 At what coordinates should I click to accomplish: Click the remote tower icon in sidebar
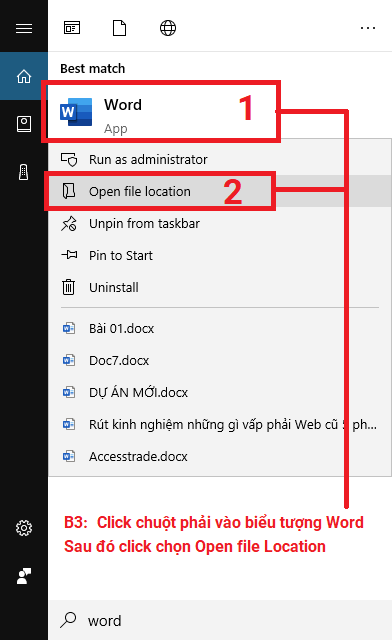click(x=24, y=172)
